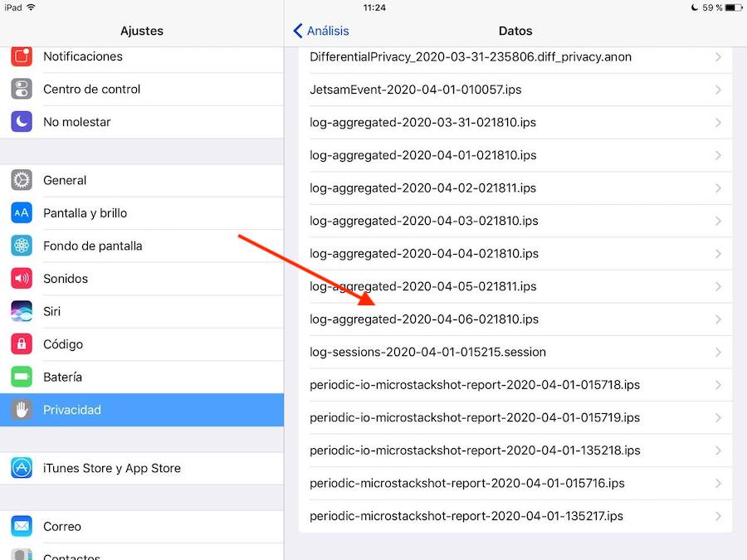Tap the General gear icon
The width and height of the screenshot is (747, 560).
[22, 180]
